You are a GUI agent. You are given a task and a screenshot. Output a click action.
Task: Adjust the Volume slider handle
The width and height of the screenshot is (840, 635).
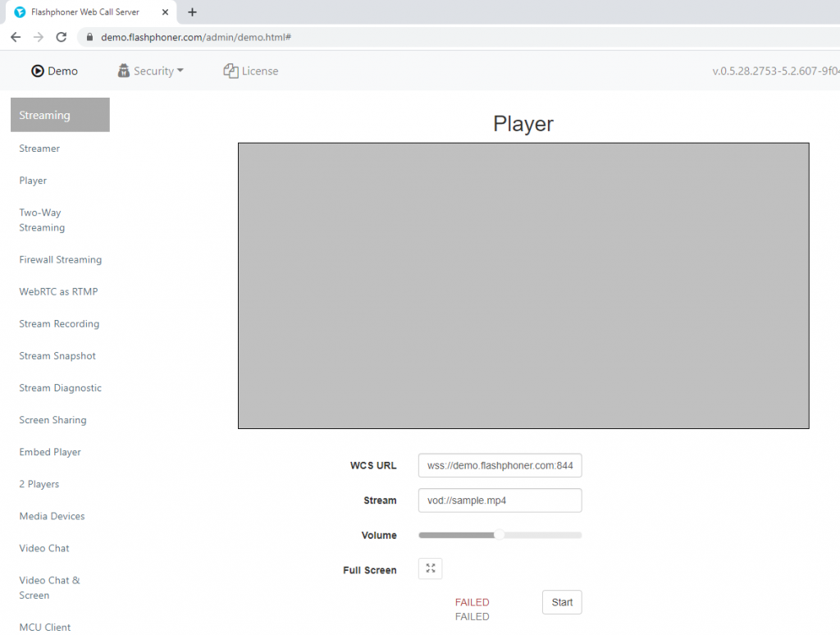click(499, 535)
